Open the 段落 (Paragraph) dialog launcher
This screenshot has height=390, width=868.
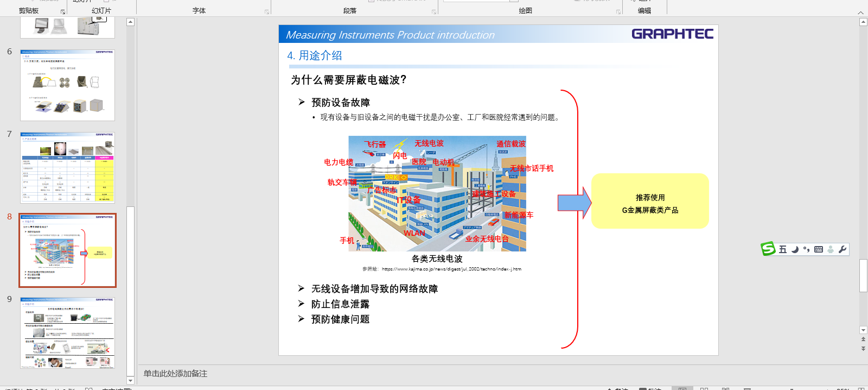pyautogui.click(x=434, y=12)
